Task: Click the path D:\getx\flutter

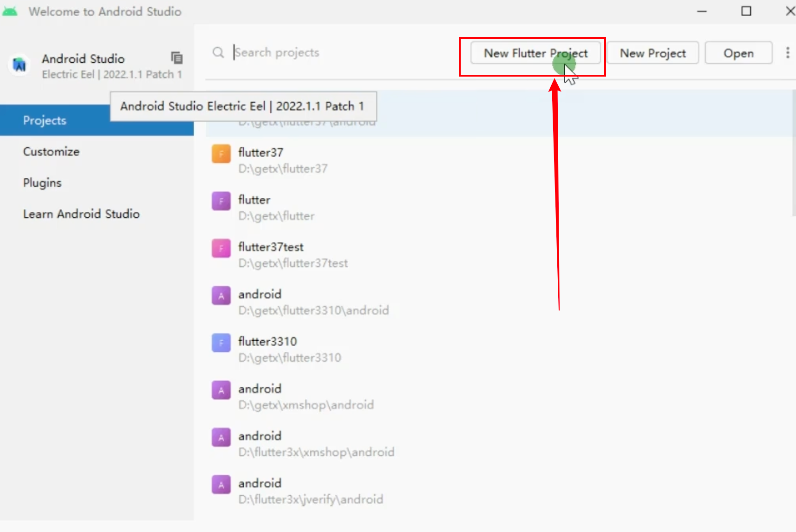Action: pos(276,216)
